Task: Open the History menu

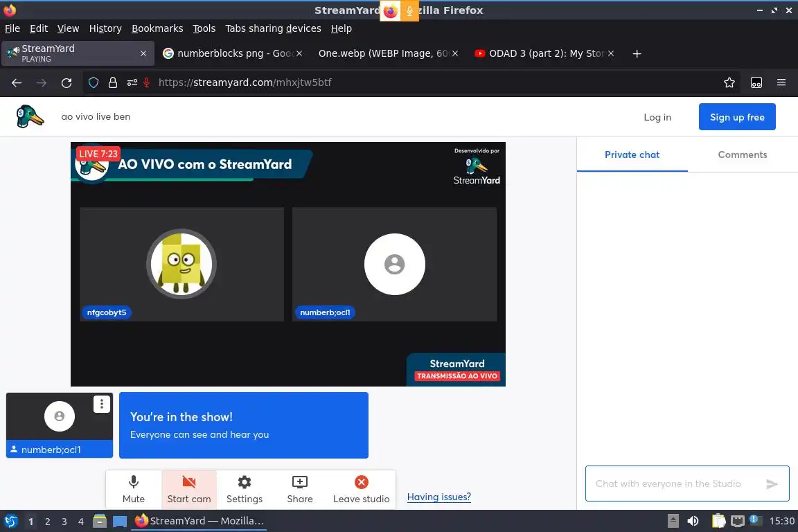Action: point(105,28)
